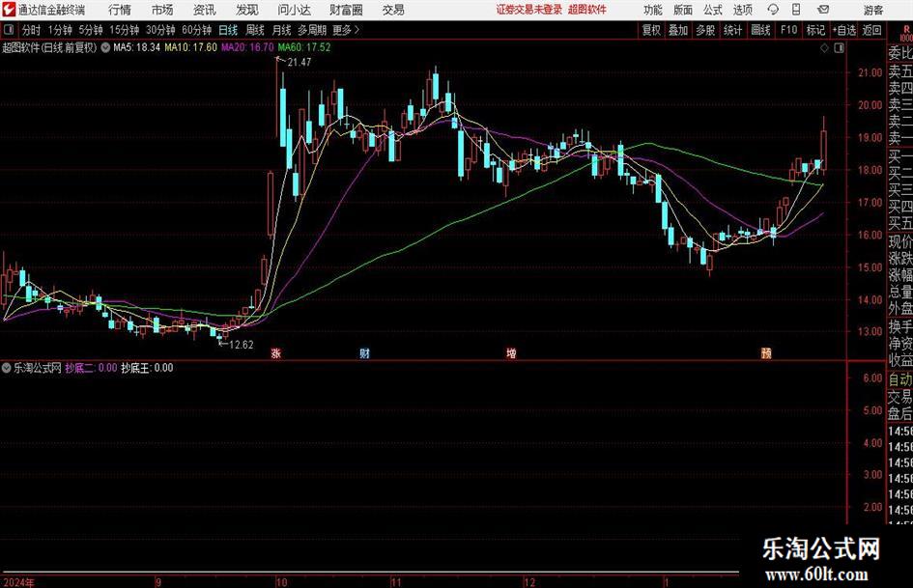Open the 选项 menu
The height and width of the screenshot is (588, 913).
742,10
